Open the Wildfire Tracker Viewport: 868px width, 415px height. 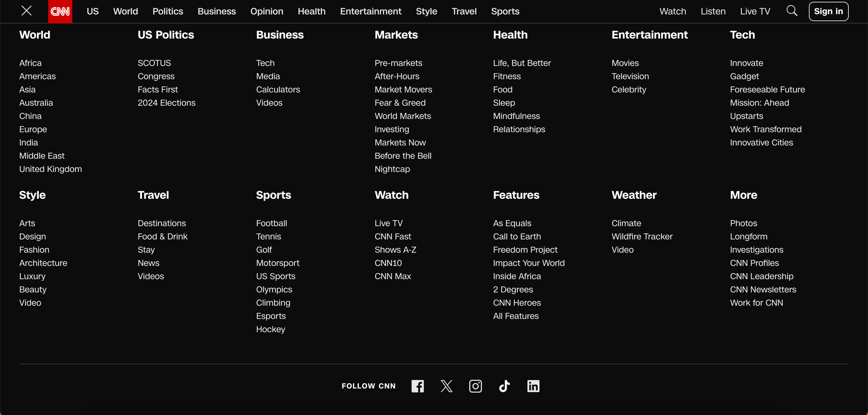click(x=642, y=236)
